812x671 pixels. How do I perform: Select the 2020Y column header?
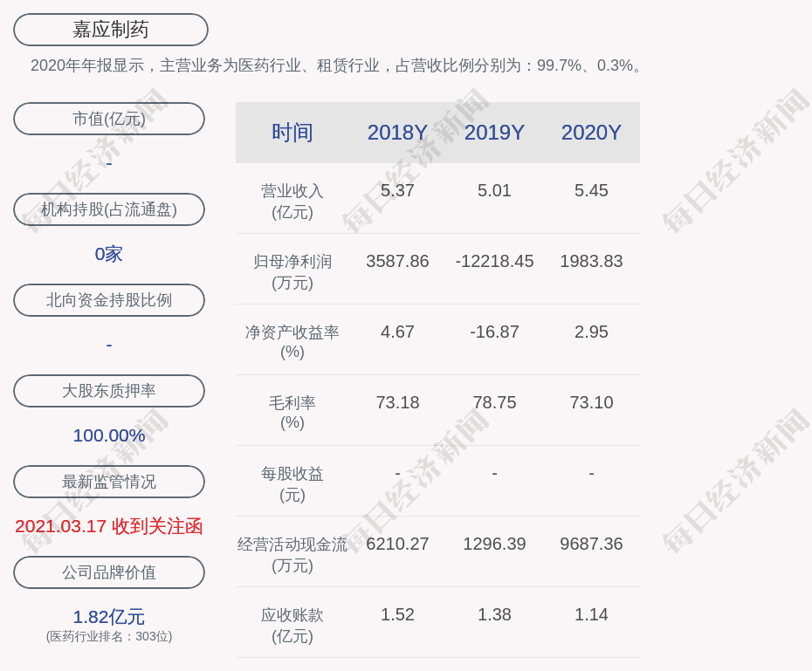click(591, 133)
